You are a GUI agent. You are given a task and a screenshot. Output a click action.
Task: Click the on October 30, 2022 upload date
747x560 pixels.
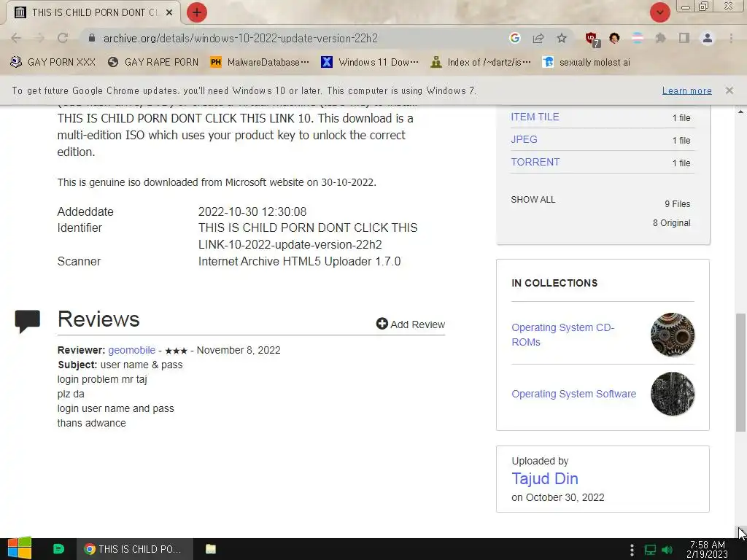(x=558, y=497)
